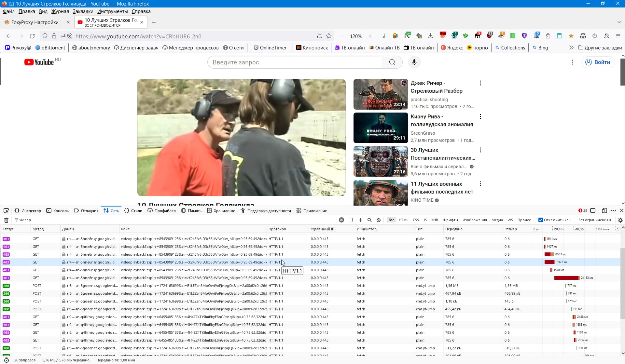625x364 pixels.
Task: Open options for 30 Лучших Постапокалиптических video
Action: 480,150
